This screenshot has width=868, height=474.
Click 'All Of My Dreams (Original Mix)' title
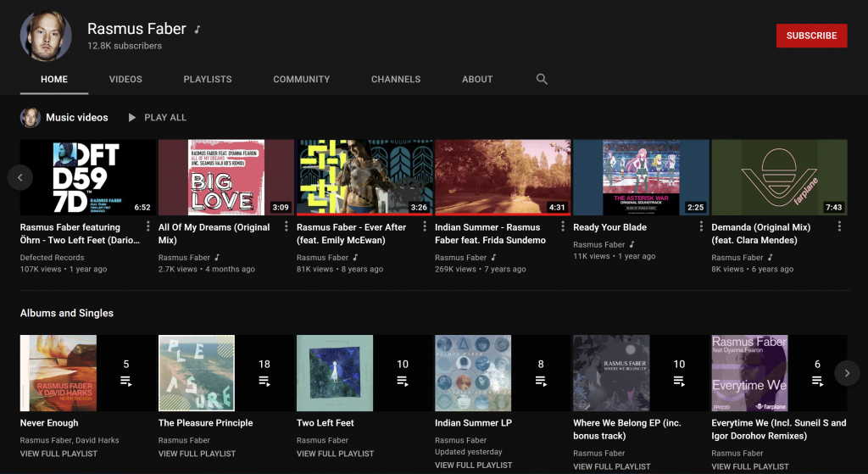coord(214,234)
